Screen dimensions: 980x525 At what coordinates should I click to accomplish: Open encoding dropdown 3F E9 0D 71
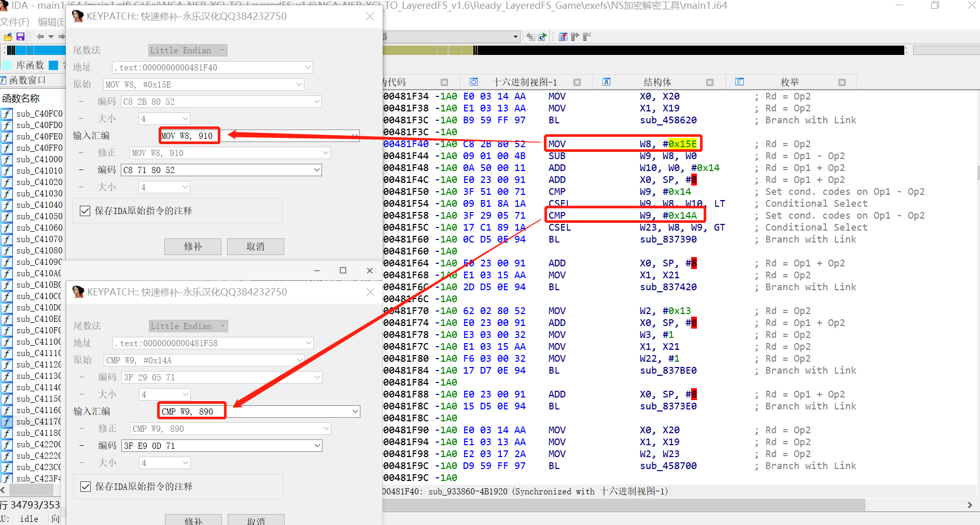(x=317, y=446)
